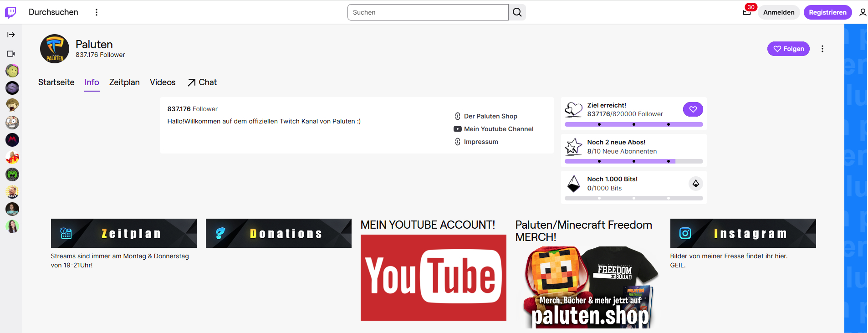The height and width of the screenshot is (333, 868).
Task: Click the followed channels camera icon
Action: point(11,54)
